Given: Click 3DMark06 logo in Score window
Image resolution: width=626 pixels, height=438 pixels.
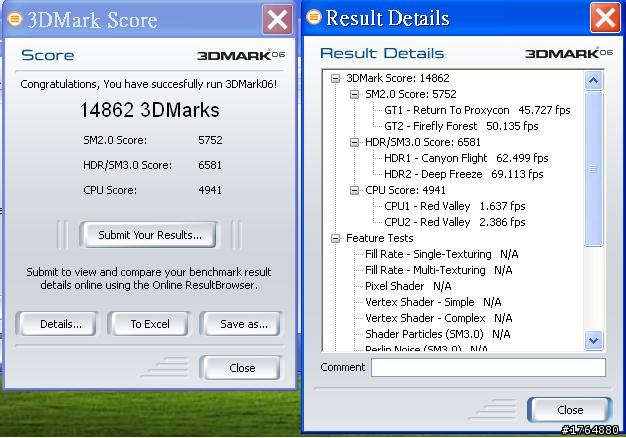Looking at the screenshot, I should tap(241, 55).
